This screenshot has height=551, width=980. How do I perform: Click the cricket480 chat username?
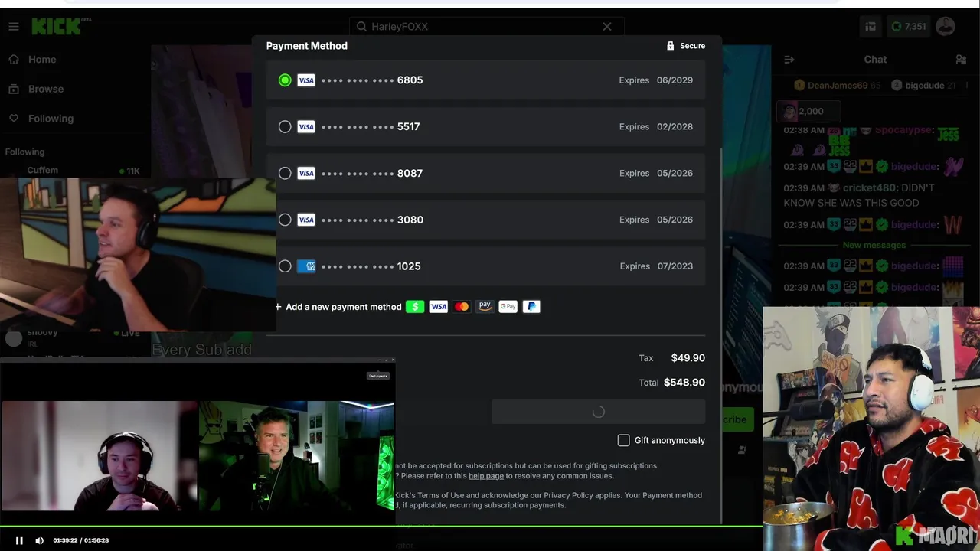869,187
